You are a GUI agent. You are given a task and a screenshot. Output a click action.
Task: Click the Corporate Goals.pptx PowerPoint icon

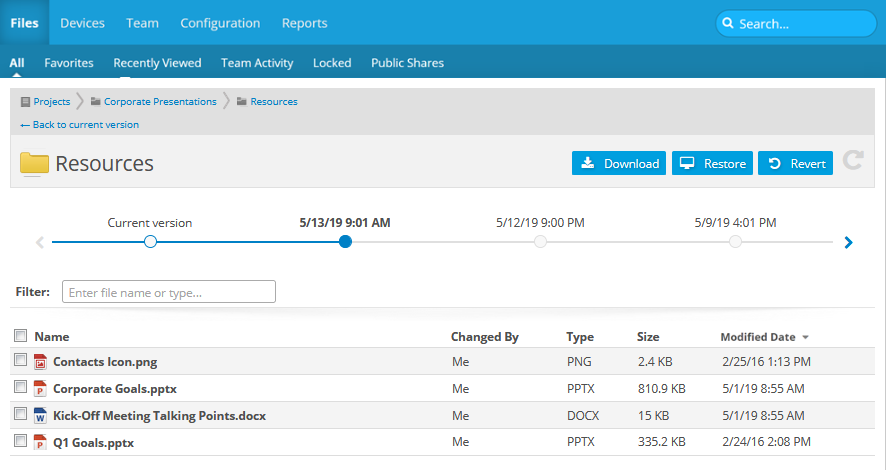[x=41, y=388]
